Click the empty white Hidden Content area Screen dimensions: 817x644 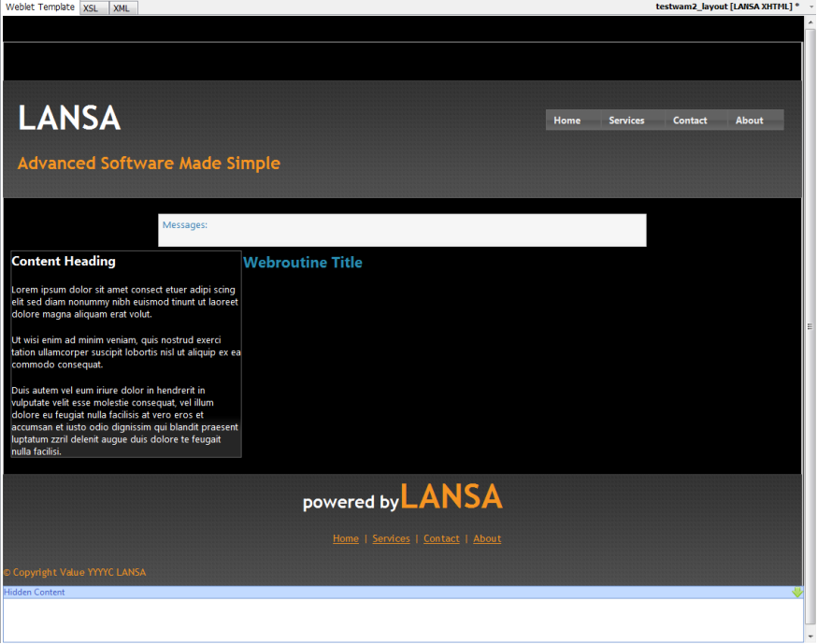[x=403, y=620]
